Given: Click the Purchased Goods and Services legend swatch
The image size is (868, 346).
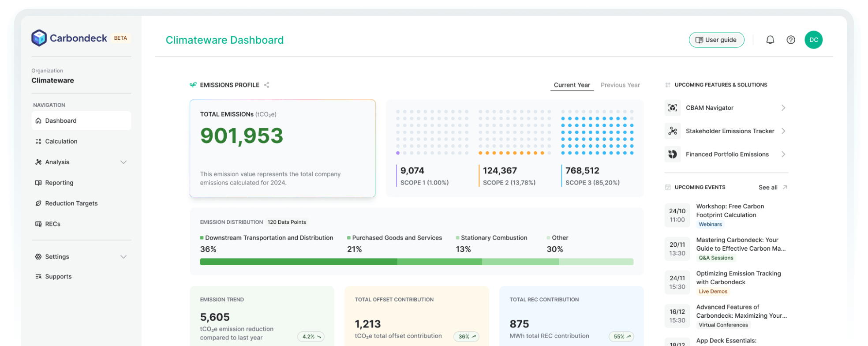Looking at the screenshot, I should [349, 237].
